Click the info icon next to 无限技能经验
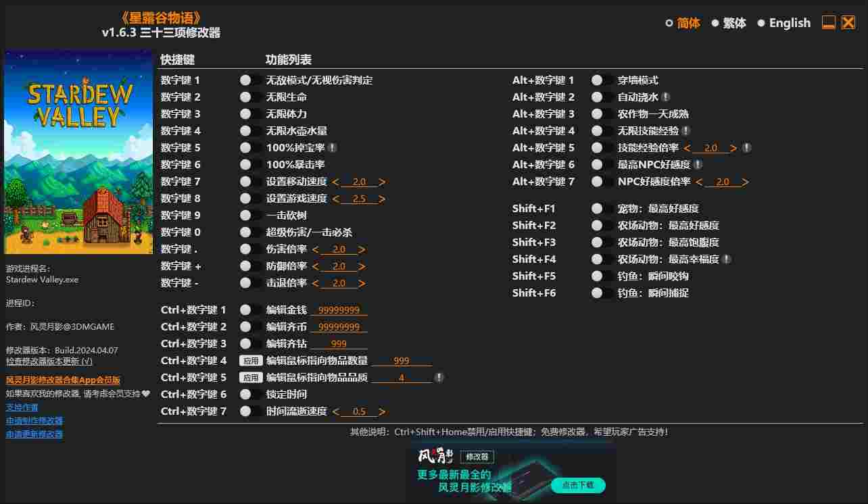Viewport: 868px width, 504px height. tap(685, 130)
